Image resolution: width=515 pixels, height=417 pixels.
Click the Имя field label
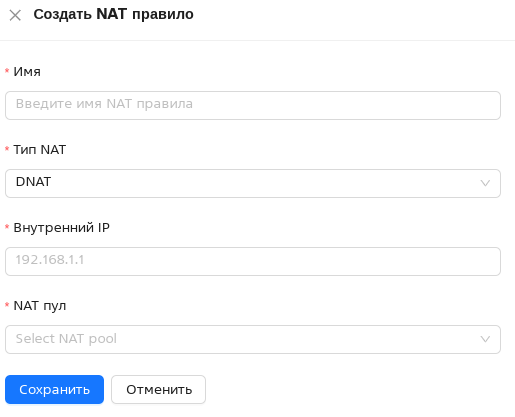pyautogui.click(x=27, y=72)
